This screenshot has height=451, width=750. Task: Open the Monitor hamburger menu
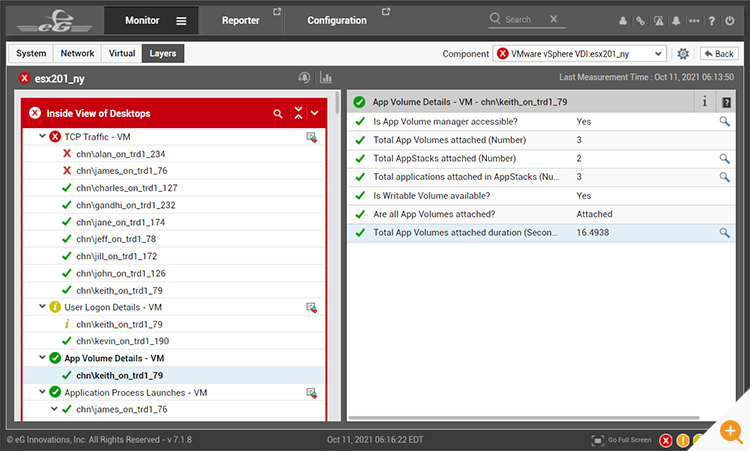click(181, 21)
